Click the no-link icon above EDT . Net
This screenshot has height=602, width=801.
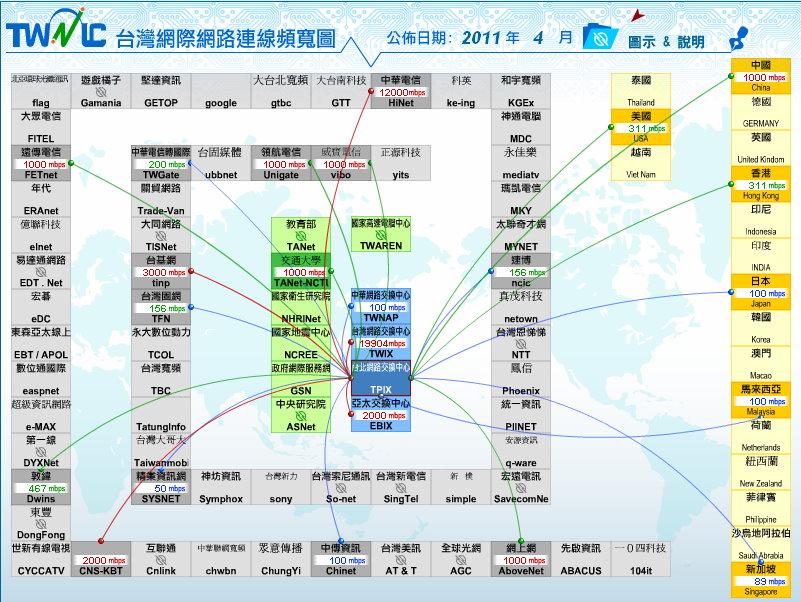pyautogui.click(x=41, y=272)
